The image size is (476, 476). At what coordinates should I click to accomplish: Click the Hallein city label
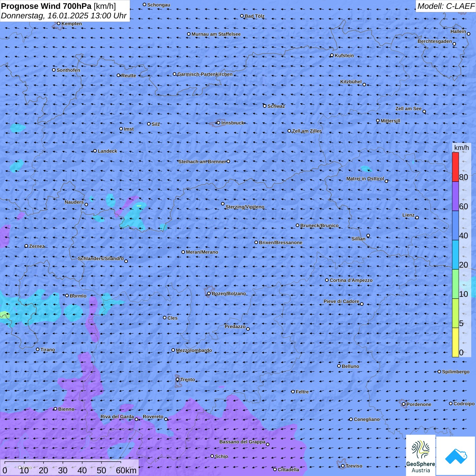pos(458,31)
